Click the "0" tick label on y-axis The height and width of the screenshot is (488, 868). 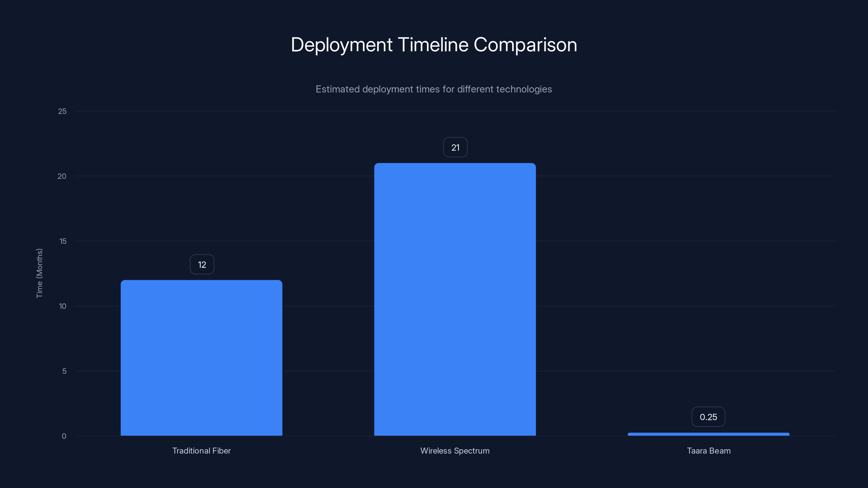click(64, 435)
